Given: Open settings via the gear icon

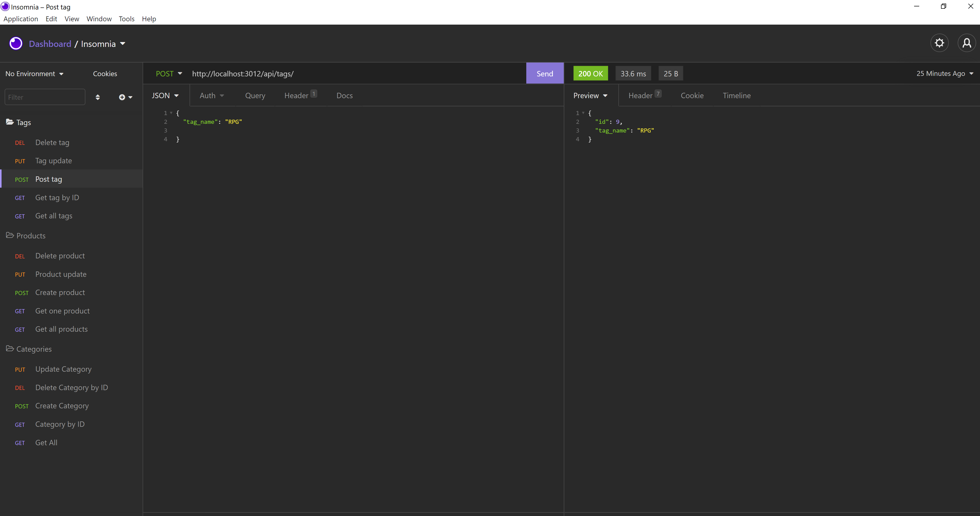Looking at the screenshot, I should 939,43.
